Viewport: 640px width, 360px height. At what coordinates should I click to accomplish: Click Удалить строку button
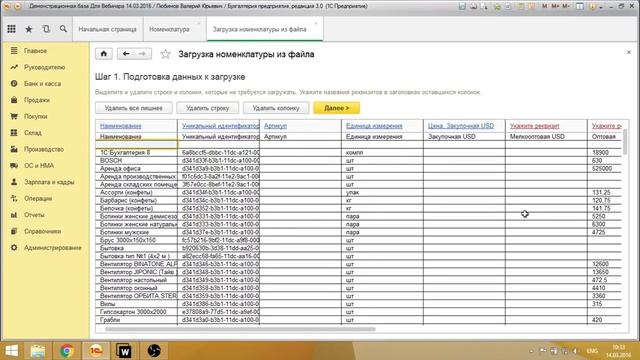coord(207,108)
